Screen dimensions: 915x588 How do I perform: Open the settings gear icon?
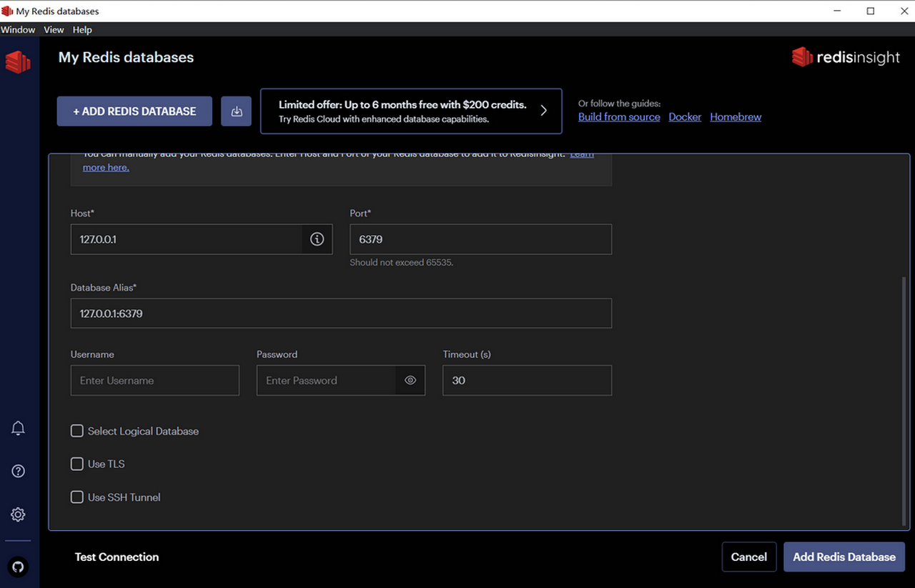[19, 514]
